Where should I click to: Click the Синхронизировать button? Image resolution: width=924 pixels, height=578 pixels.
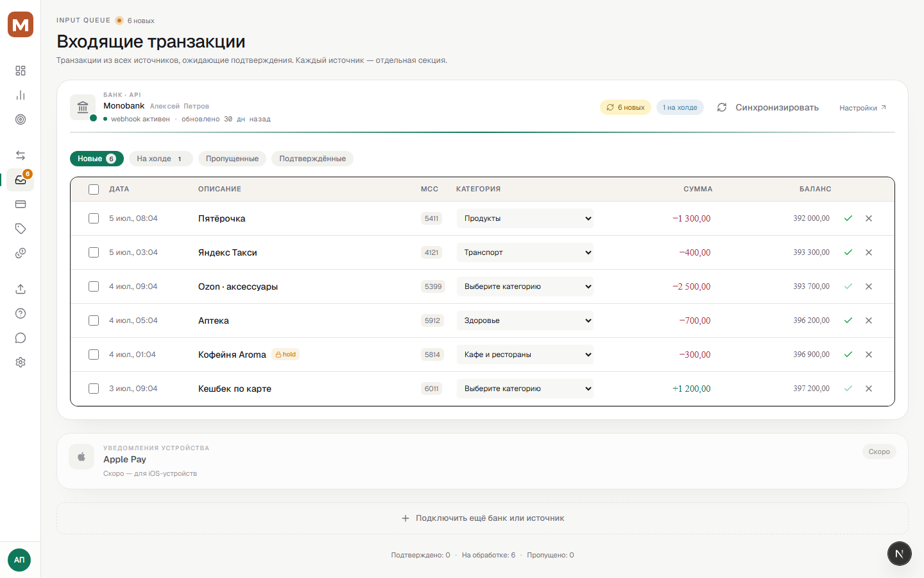768,107
